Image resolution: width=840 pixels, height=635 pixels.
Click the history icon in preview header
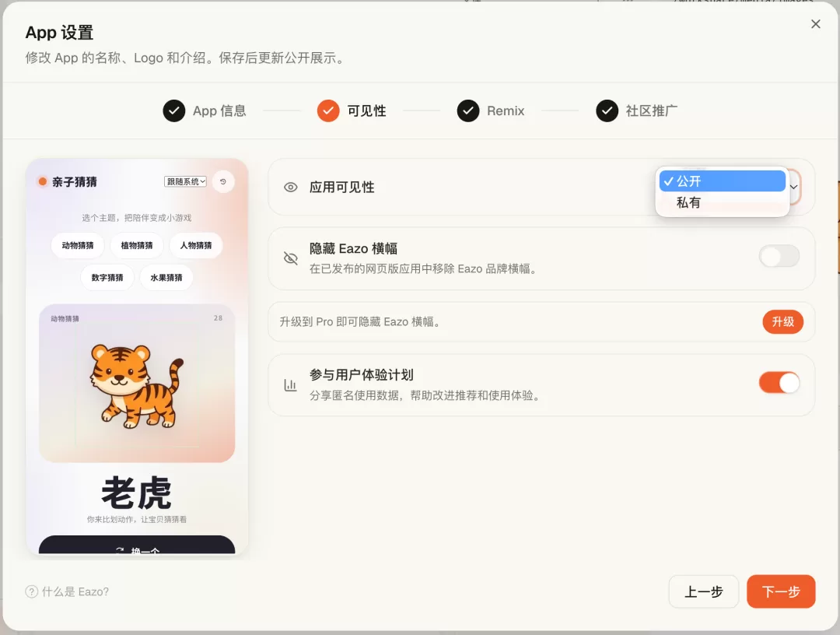(223, 181)
